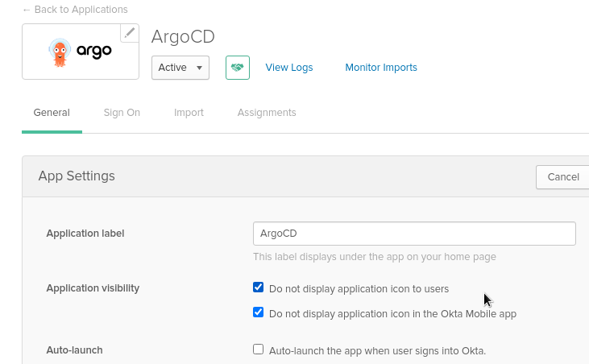Screen dimensions: 589x364
Task: Click the Auto-launch option text label
Action: pyautogui.click(x=378, y=351)
